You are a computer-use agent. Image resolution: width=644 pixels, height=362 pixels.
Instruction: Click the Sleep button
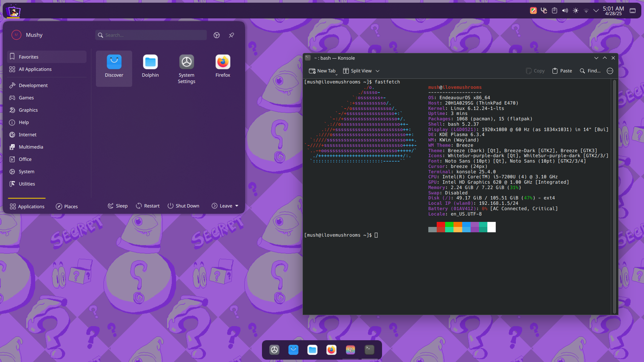(x=117, y=206)
